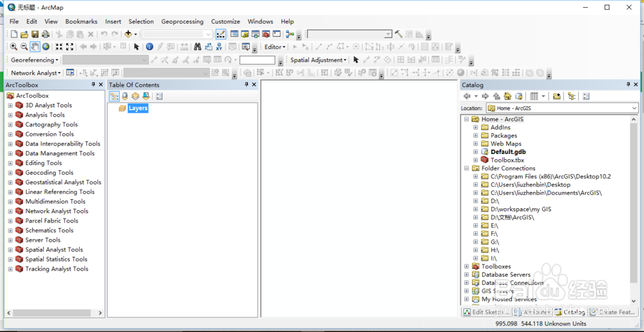
Task: Click the Georeferencing rotation value input field
Action: tap(258, 60)
